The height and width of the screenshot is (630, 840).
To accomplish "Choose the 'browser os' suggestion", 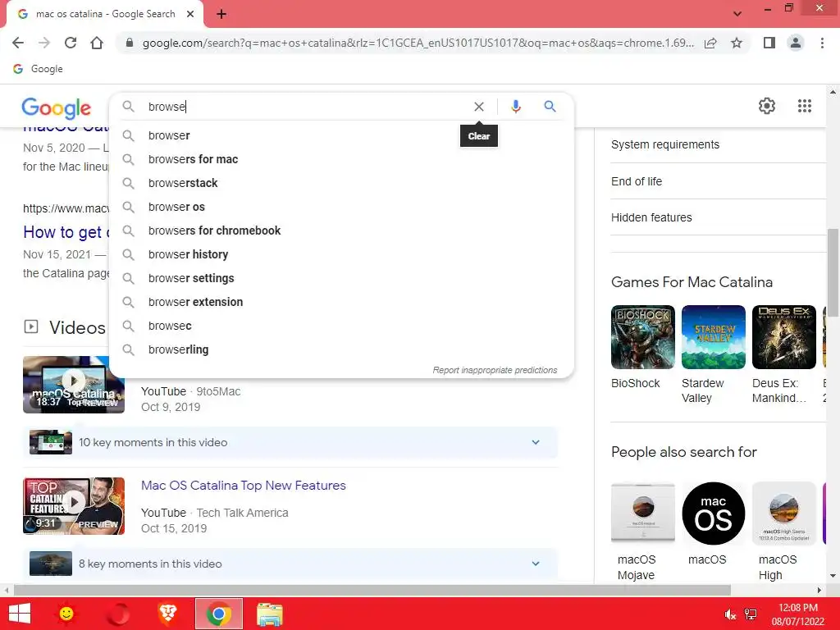I will 342,207.
